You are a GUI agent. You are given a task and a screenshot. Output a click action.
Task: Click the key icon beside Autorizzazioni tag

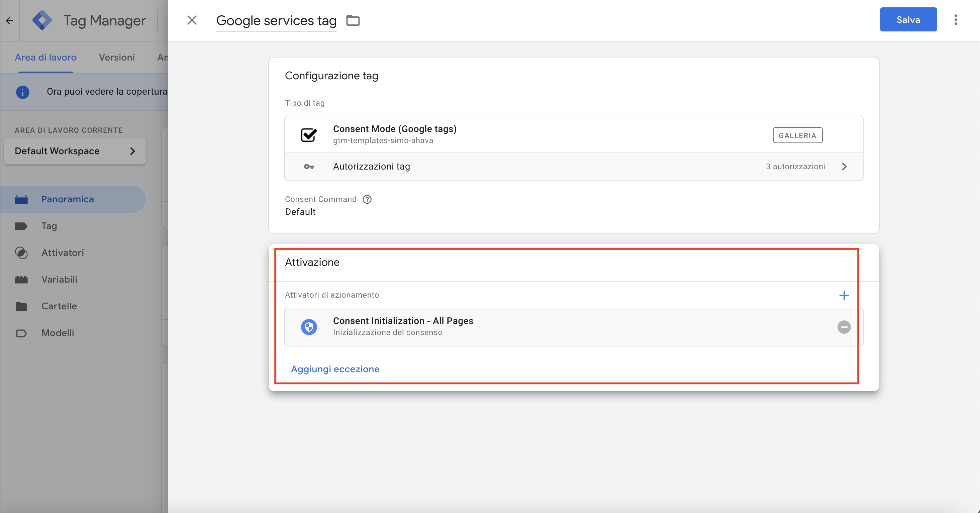click(x=309, y=167)
